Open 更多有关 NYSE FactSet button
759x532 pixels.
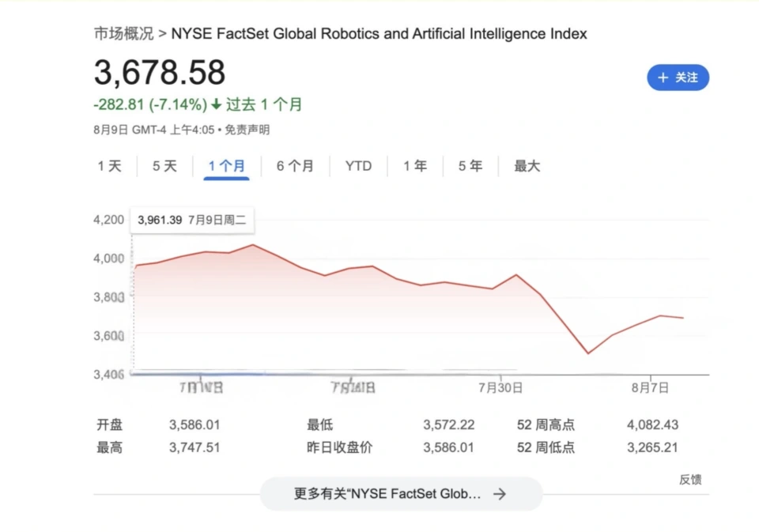(x=401, y=494)
